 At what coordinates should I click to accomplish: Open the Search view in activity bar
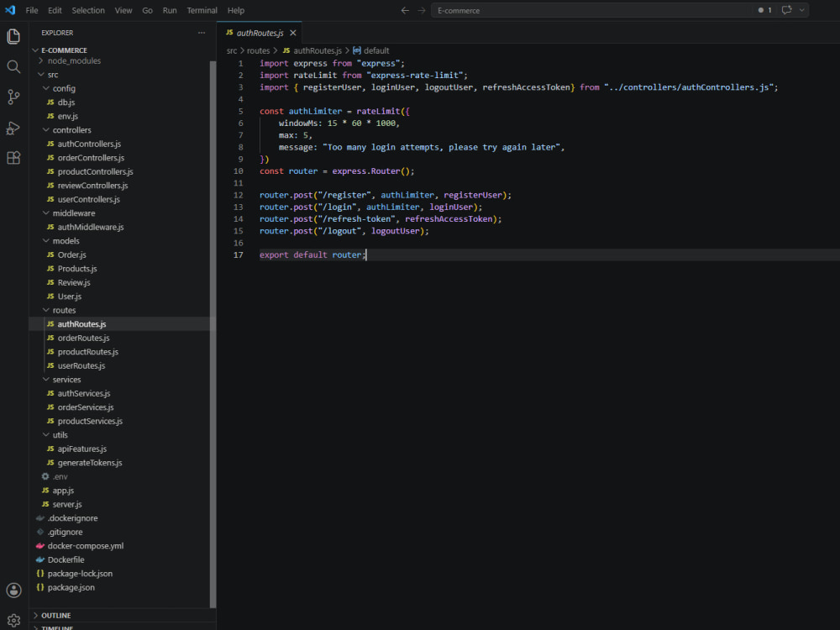click(13, 67)
